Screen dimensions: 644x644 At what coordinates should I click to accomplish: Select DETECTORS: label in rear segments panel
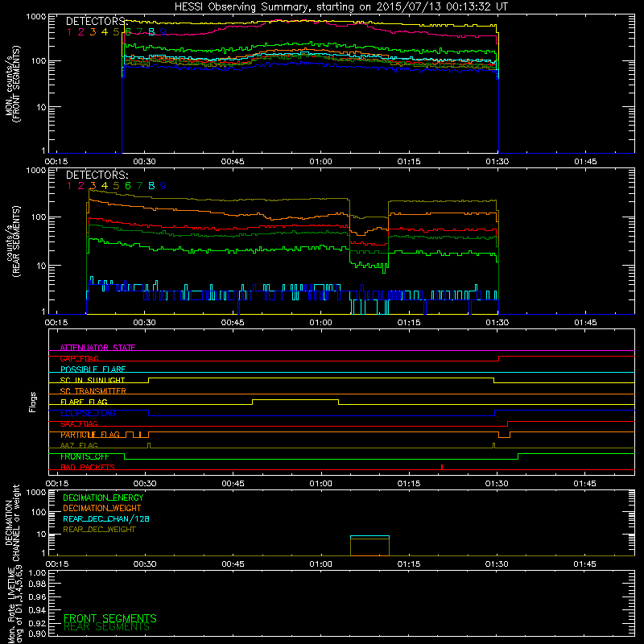(x=97, y=175)
